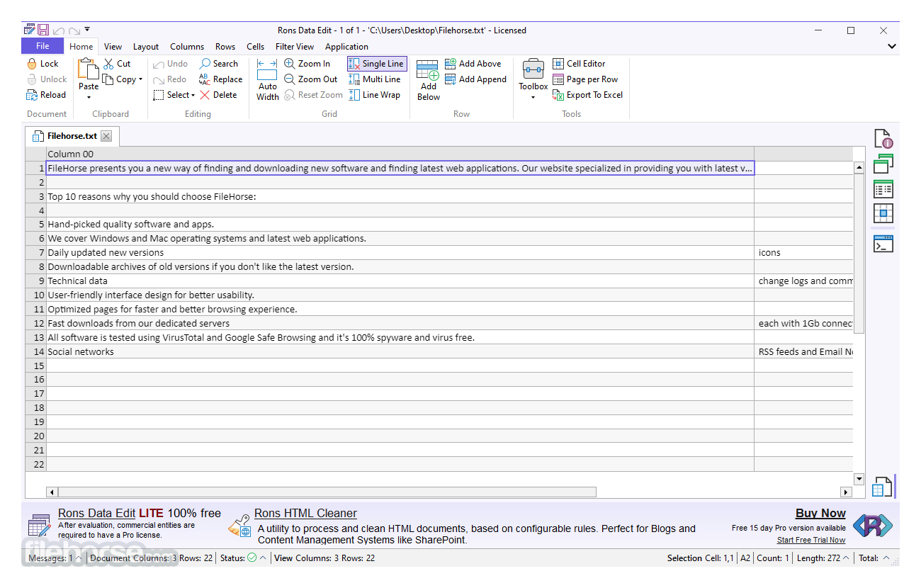921x588 pixels.
Task: Click Add Above row button
Action: [473, 64]
